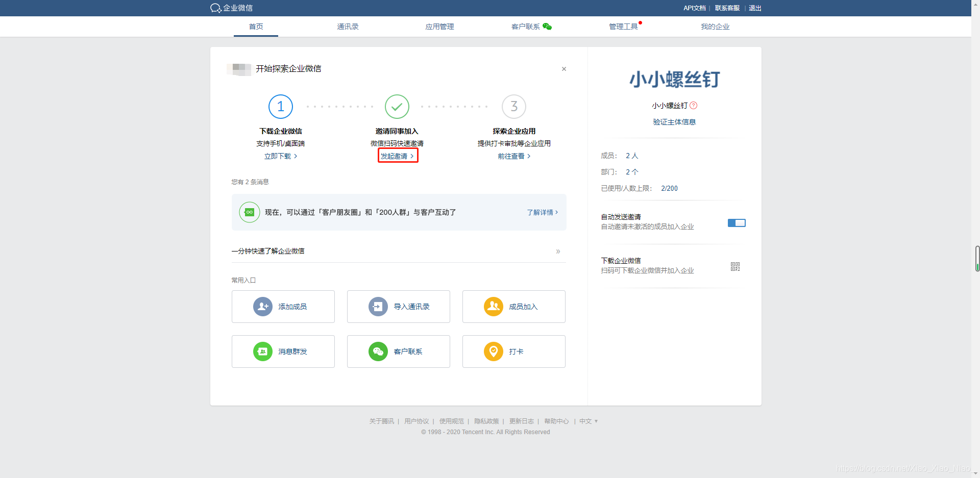Open the 用户协议 footer link

416,421
